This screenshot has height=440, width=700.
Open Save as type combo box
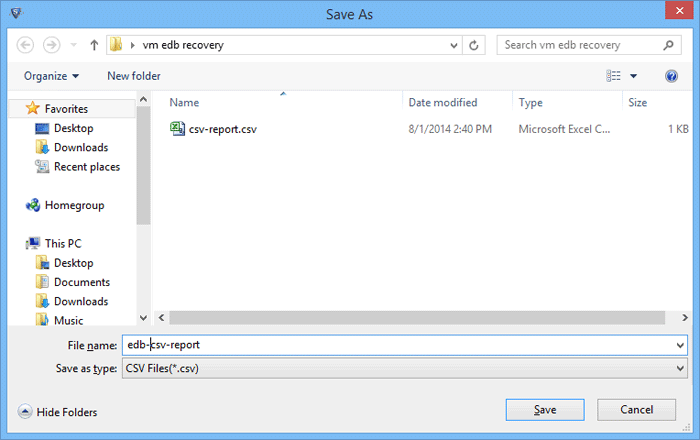click(404, 369)
